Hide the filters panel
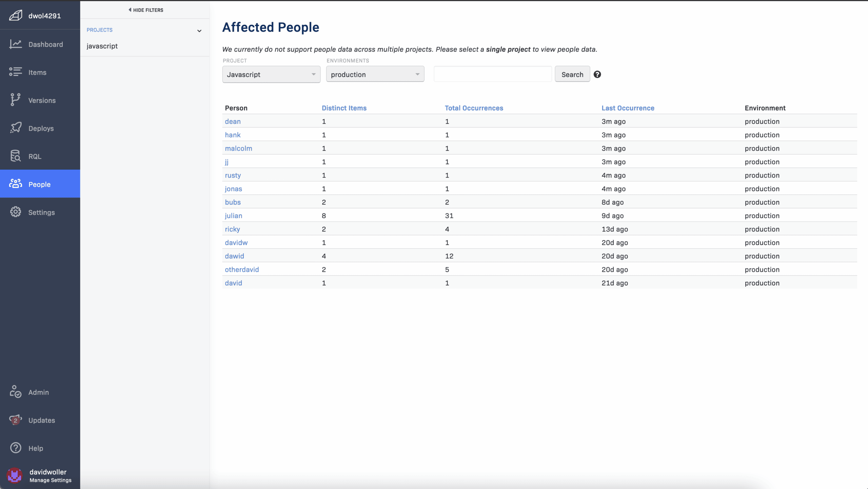 (x=146, y=10)
